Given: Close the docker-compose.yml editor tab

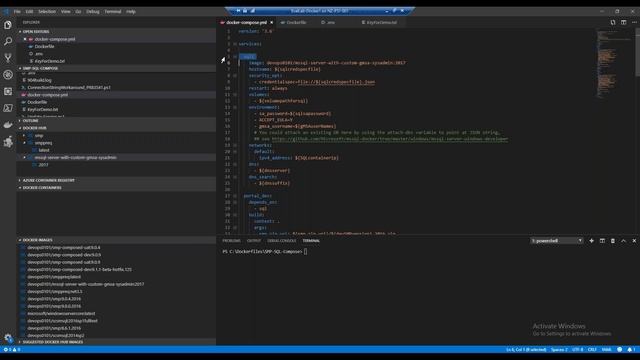Looking at the screenshot, I should click(x=271, y=22).
